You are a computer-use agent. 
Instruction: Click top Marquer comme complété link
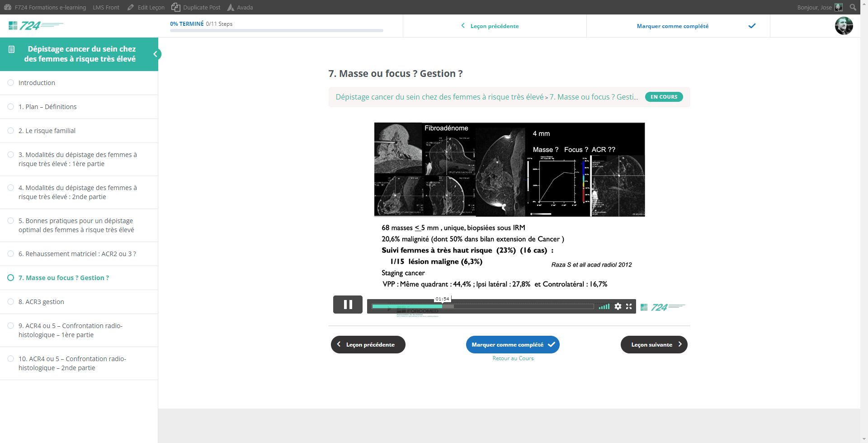point(673,26)
